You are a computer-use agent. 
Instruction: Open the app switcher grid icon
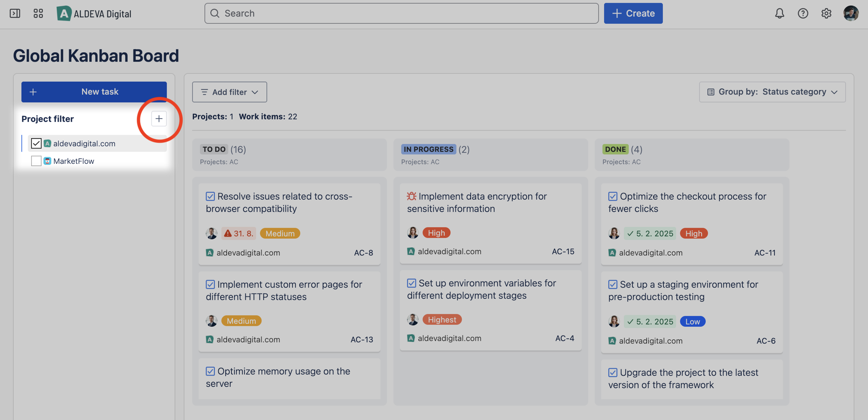point(38,13)
